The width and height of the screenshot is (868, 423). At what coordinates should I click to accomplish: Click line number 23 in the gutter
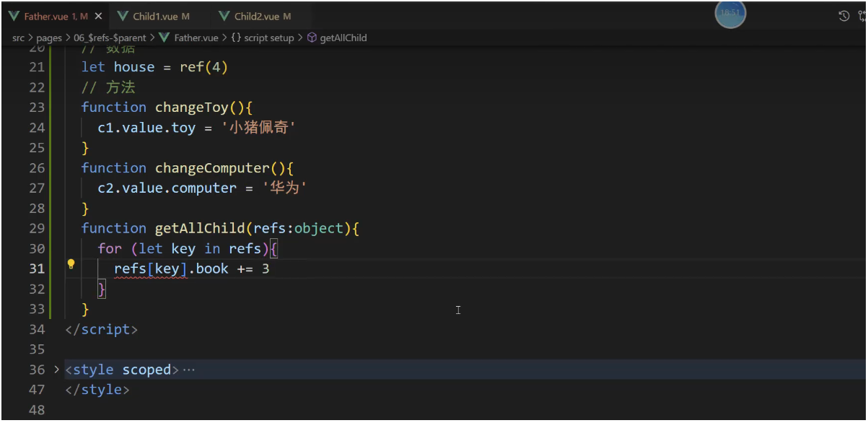coord(37,108)
